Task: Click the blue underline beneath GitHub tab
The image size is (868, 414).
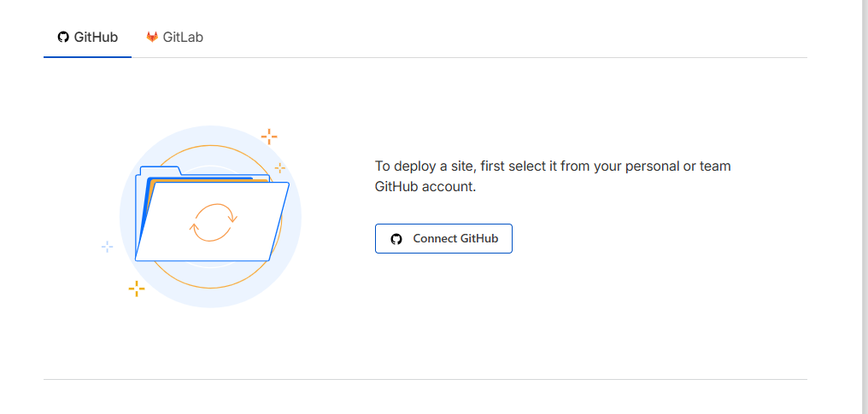Action: pos(87,57)
